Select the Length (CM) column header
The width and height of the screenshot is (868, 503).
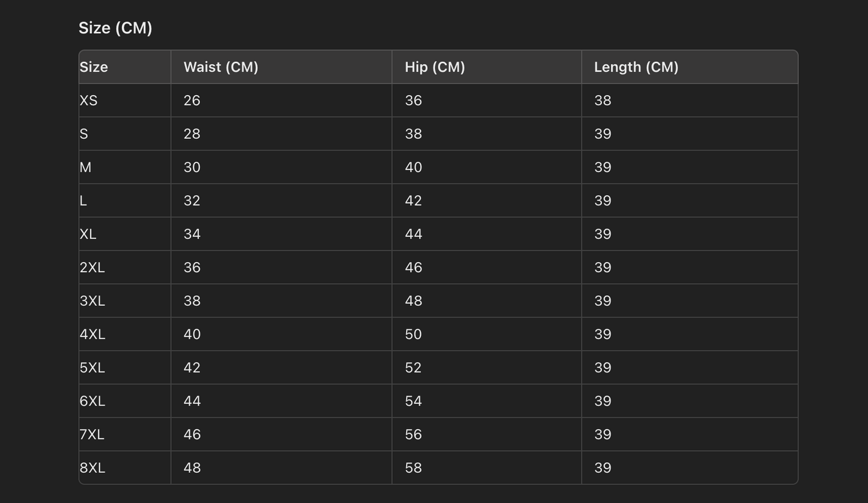point(636,67)
